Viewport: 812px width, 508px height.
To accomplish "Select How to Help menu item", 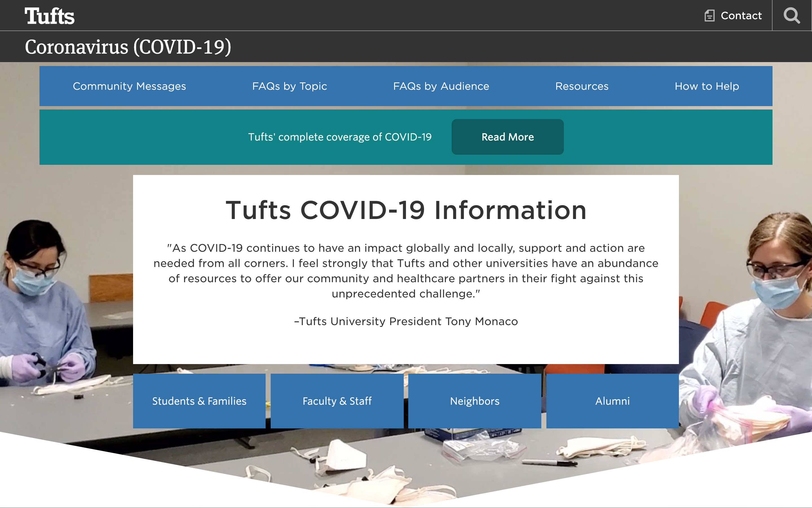I will point(707,86).
